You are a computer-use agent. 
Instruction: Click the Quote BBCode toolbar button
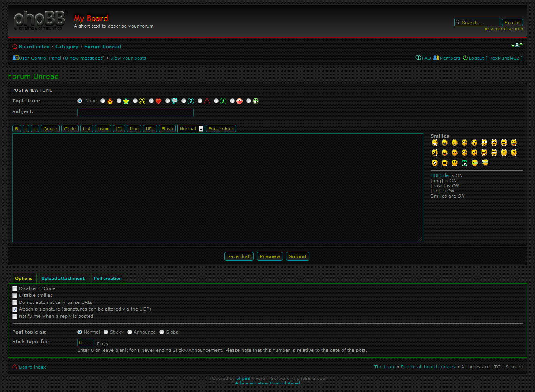tap(50, 128)
